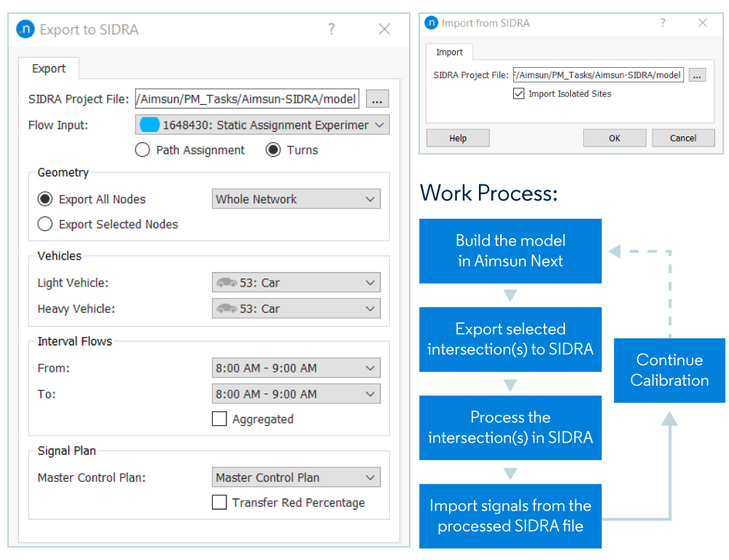Click the Aimsun logo in Import from SIDRA title bar
Screen dimensions: 729x560
(x=432, y=23)
